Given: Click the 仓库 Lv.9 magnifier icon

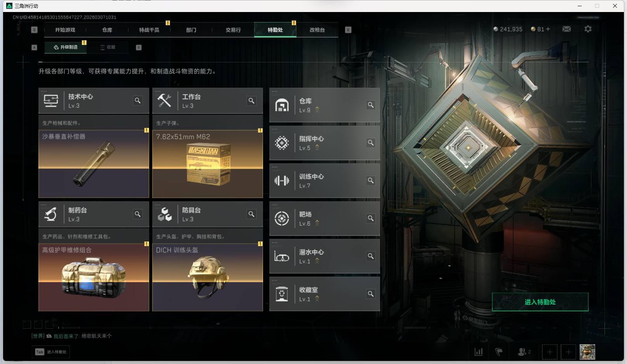Looking at the screenshot, I should 371,105.
